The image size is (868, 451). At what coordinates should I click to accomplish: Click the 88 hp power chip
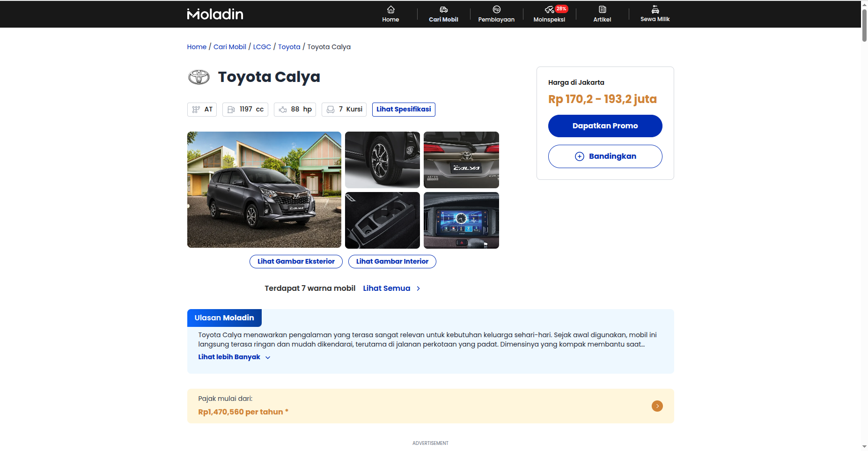pyautogui.click(x=295, y=110)
